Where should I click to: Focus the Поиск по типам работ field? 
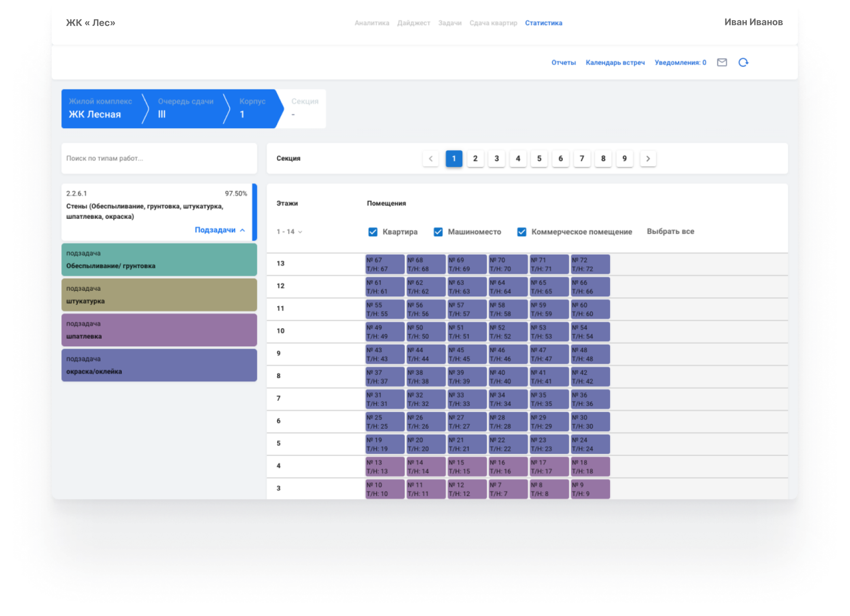[159, 159]
